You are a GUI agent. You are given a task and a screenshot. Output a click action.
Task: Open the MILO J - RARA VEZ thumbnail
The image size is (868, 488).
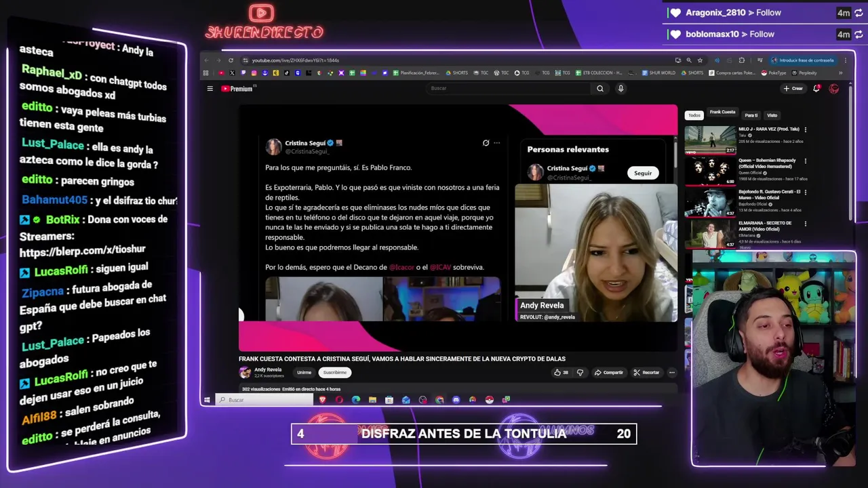tap(710, 140)
